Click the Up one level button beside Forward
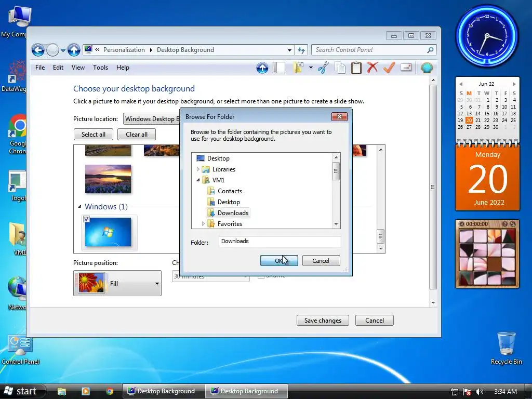 [x=74, y=50]
